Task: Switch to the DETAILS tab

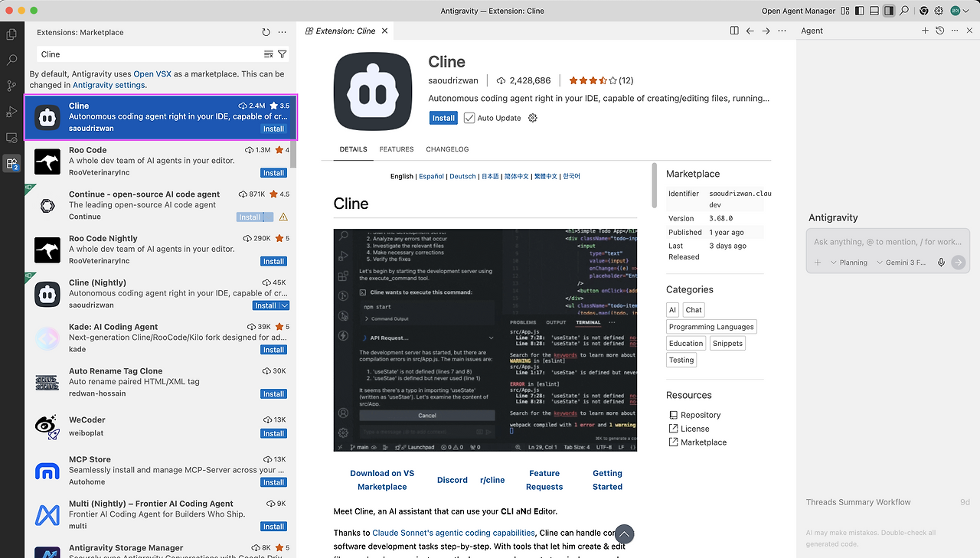Action: pyautogui.click(x=353, y=149)
